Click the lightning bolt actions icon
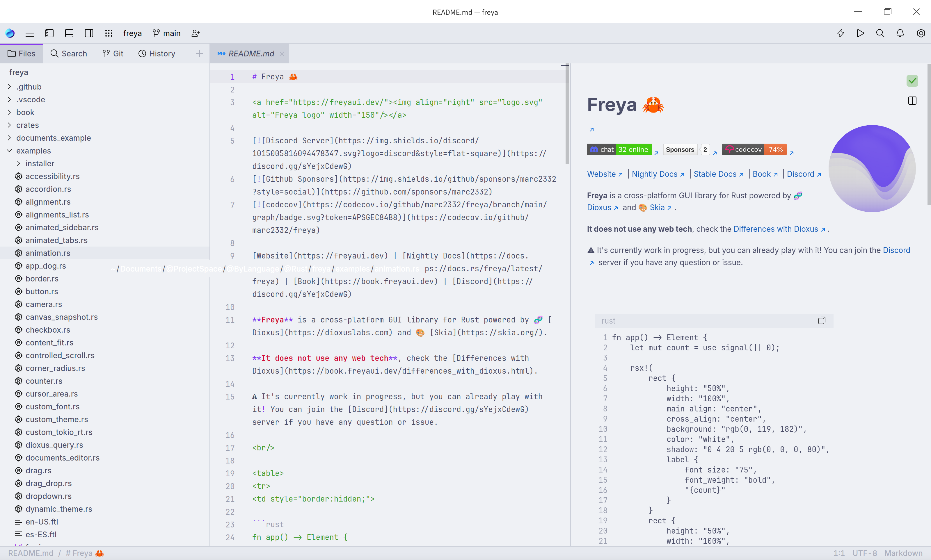 pos(841,33)
